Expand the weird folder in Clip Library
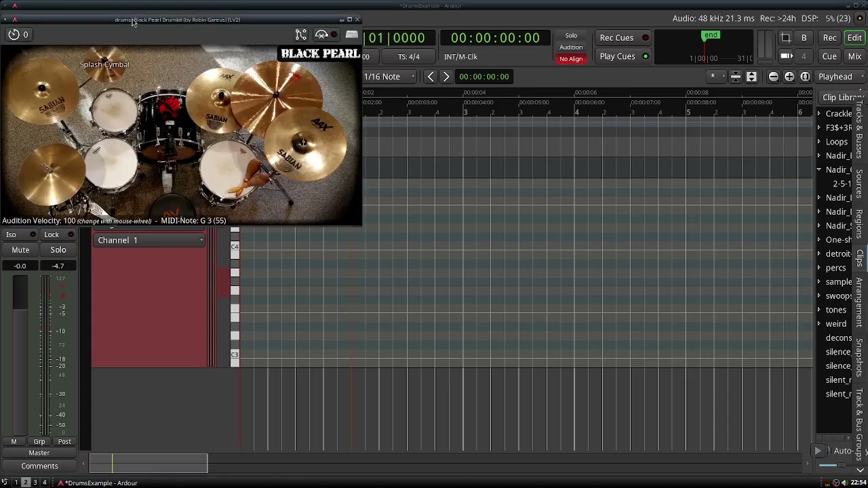Image resolution: width=868 pixels, height=488 pixels. tap(819, 324)
